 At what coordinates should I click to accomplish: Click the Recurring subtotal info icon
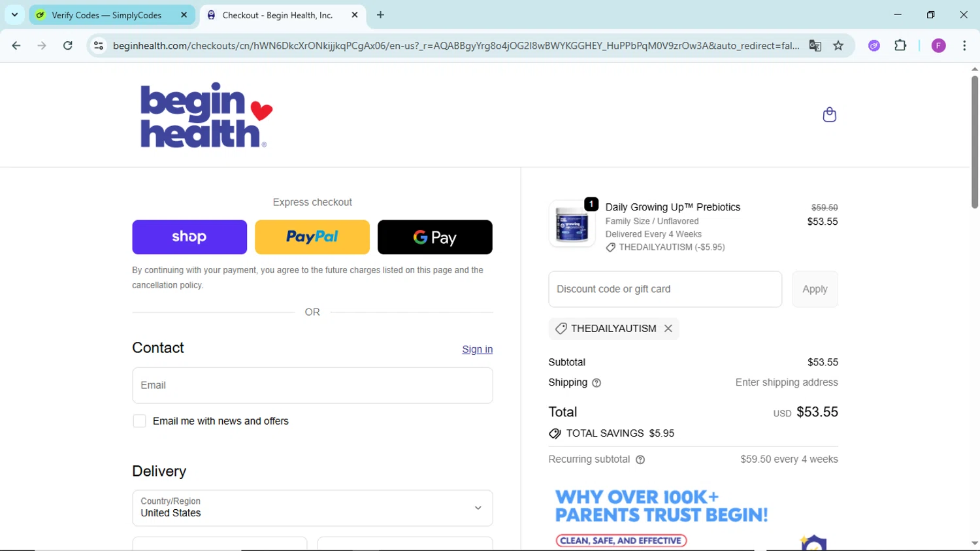point(640,459)
